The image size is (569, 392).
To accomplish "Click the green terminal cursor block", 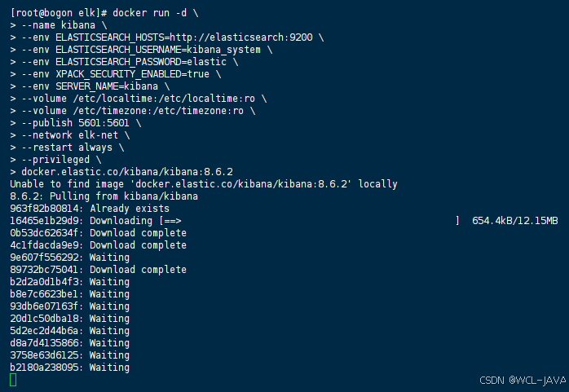I will (x=13, y=380).
